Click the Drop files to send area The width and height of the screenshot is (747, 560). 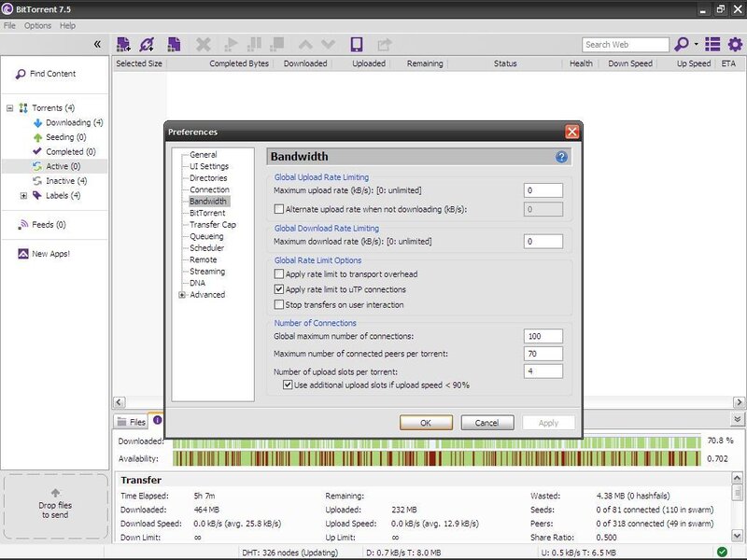55,506
